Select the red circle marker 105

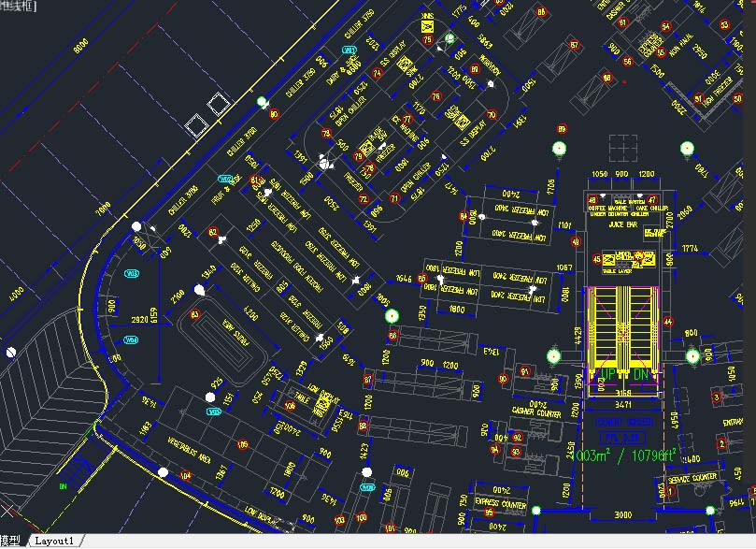coord(244,445)
